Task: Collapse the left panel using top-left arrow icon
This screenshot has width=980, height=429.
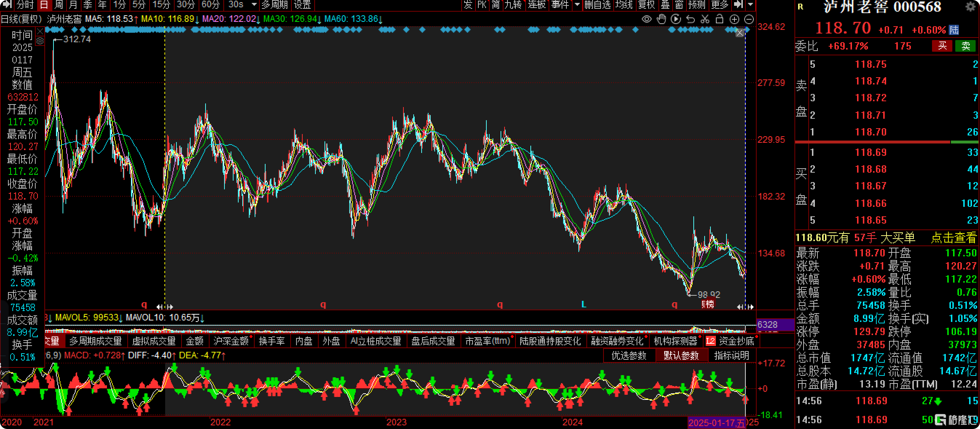Action: coord(7,5)
